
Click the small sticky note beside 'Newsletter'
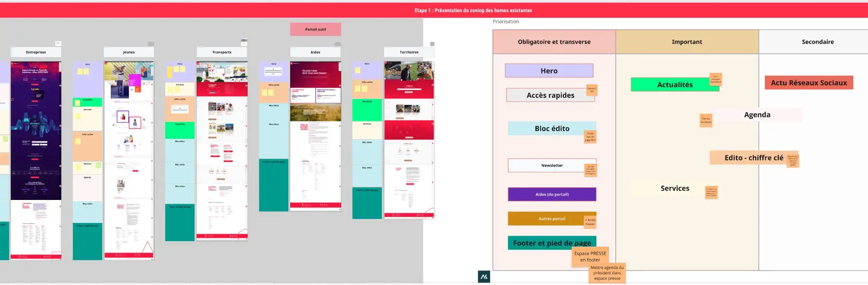[x=590, y=170]
